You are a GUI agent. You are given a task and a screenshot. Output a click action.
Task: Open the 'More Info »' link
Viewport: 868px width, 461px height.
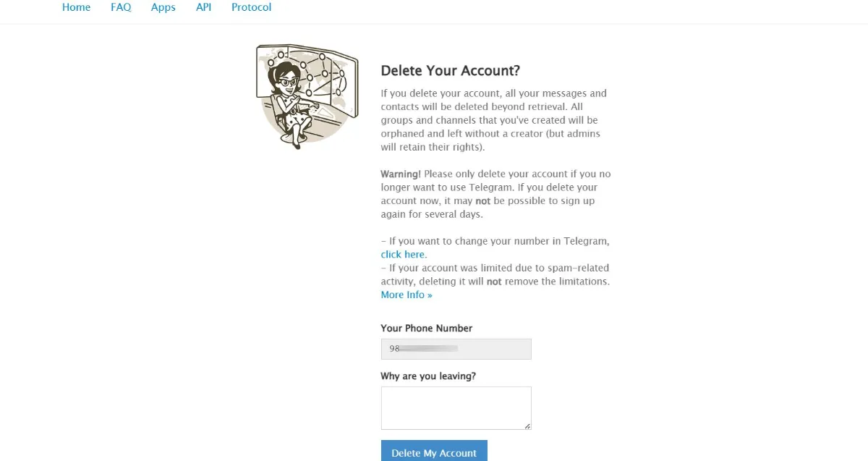(x=407, y=295)
